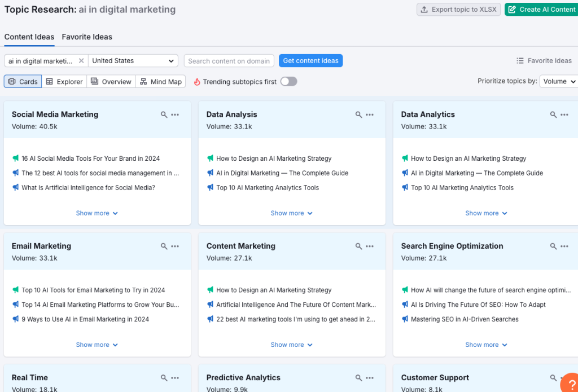Click the magnifier icon on Social Media Marketing card
Screen dimensions: 578x392
click(x=163, y=114)
